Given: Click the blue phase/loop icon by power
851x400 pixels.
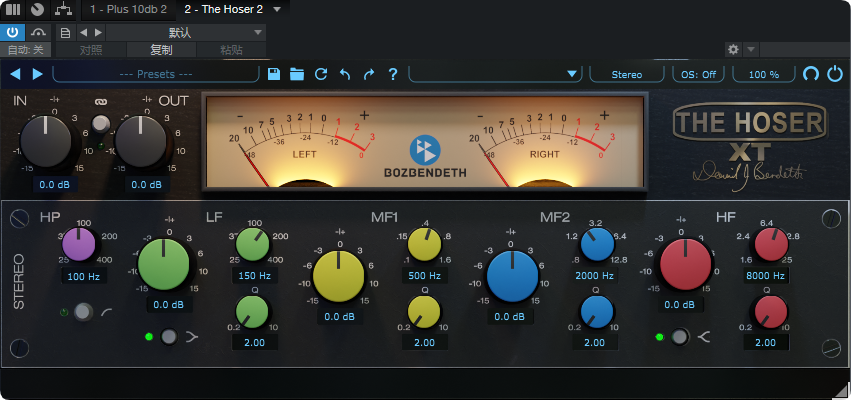Looking at the screenshot, I should coord(811,74).
